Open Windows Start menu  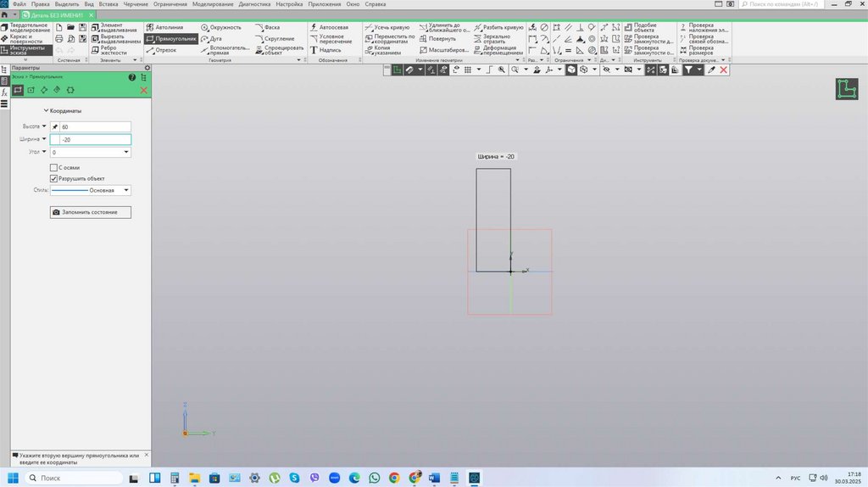pos(13,478)
